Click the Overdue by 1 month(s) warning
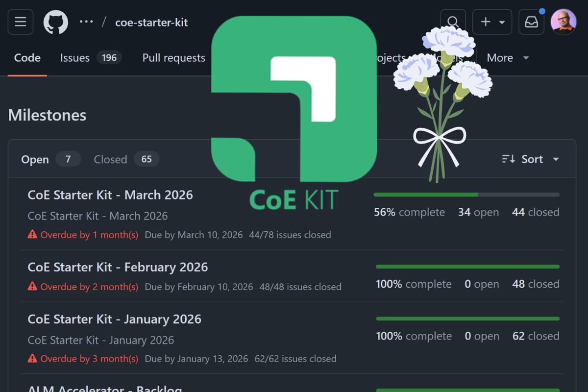This screenshot has width=588, height=392. 83,235
